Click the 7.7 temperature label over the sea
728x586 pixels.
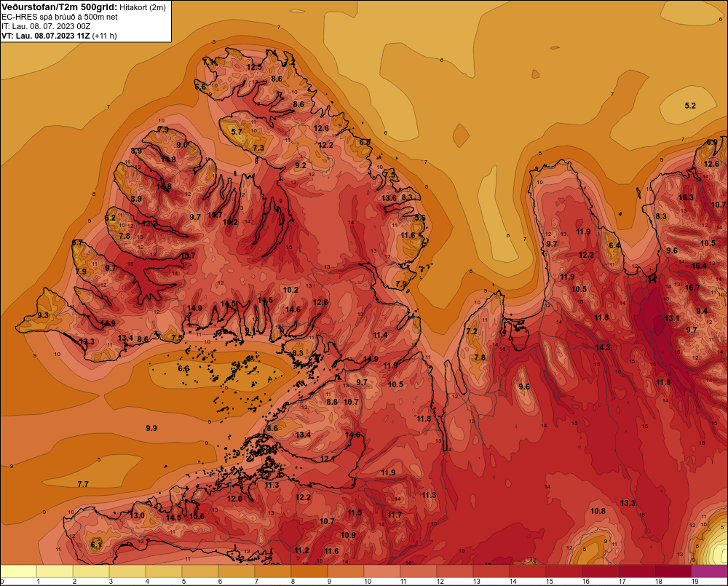tap(83, 484)
